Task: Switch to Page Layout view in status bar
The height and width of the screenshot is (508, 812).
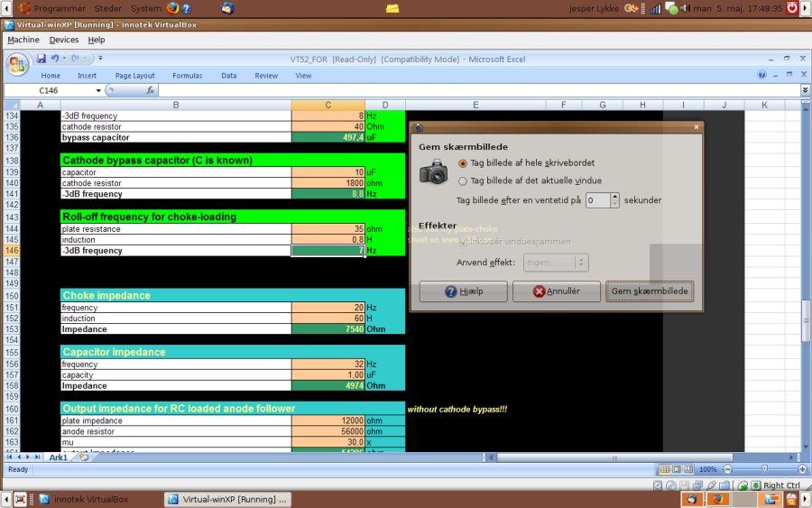Action: click(677, 470)
